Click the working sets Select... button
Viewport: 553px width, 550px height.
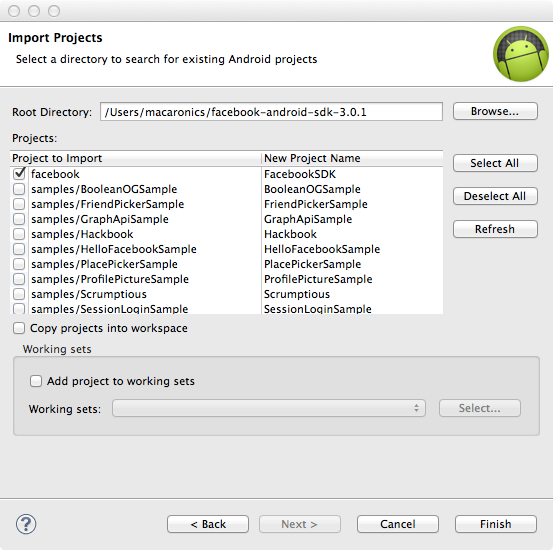coord(480,408)
